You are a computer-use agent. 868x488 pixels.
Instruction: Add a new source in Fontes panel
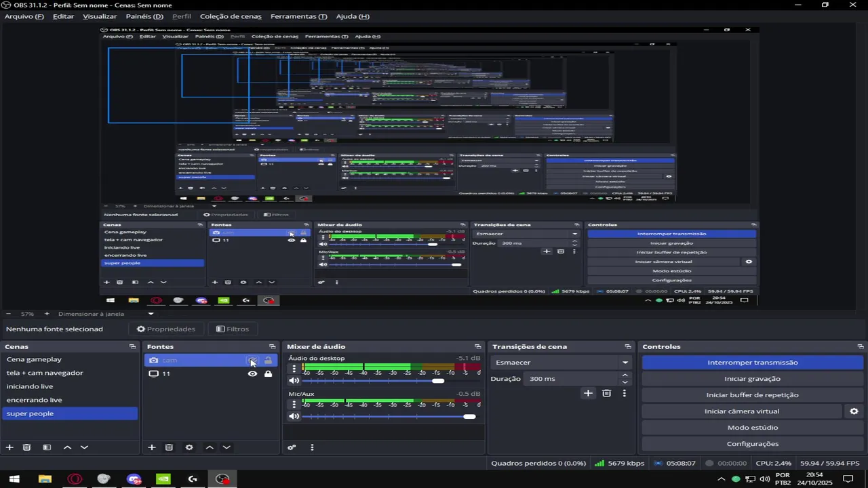tap(152, 447)
